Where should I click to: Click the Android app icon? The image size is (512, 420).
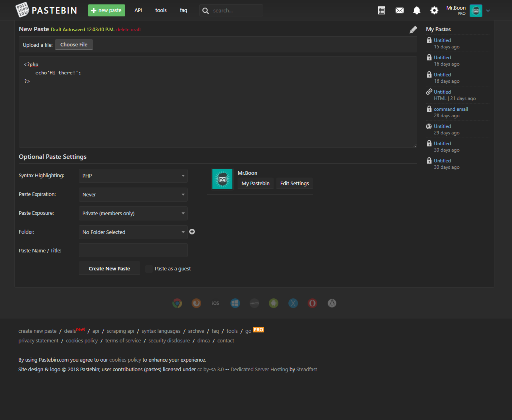[x=274, y=303]
